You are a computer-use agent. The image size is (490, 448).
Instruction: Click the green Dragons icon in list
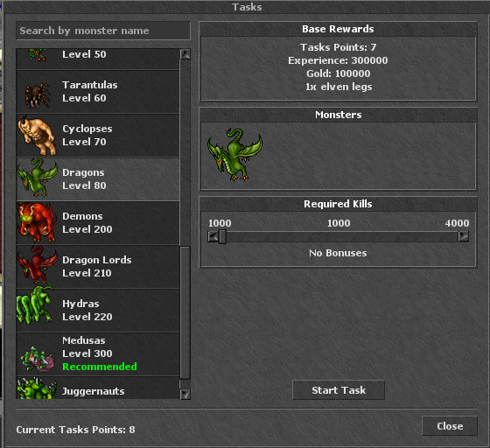(x=37, y=178)
